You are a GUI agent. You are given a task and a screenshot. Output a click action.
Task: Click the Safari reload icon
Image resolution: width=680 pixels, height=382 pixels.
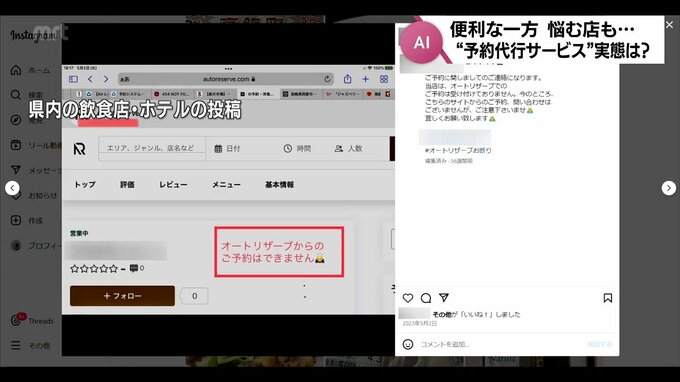pyautogui.click(x=327, y=79)
